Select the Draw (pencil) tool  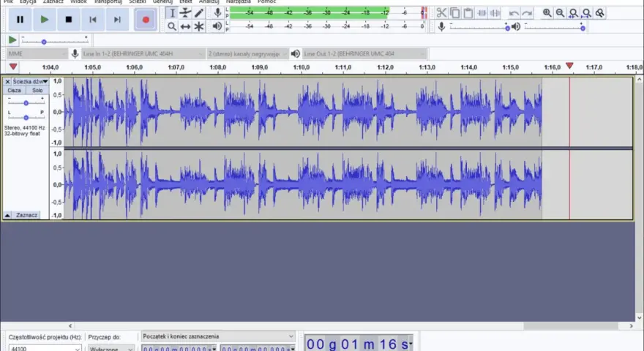[199, 12]
